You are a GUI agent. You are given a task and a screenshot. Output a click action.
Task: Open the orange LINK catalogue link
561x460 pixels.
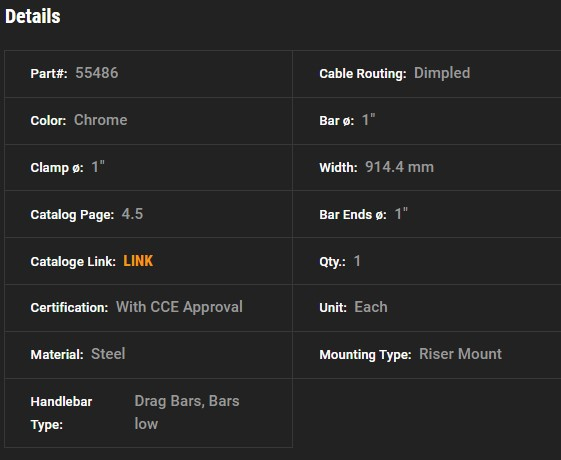coord(138,261)
